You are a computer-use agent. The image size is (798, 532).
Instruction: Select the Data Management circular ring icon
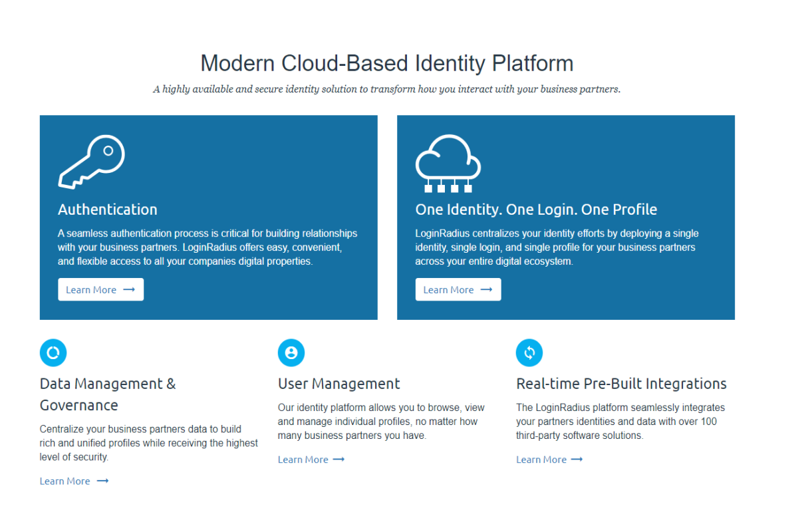[53, 352]
